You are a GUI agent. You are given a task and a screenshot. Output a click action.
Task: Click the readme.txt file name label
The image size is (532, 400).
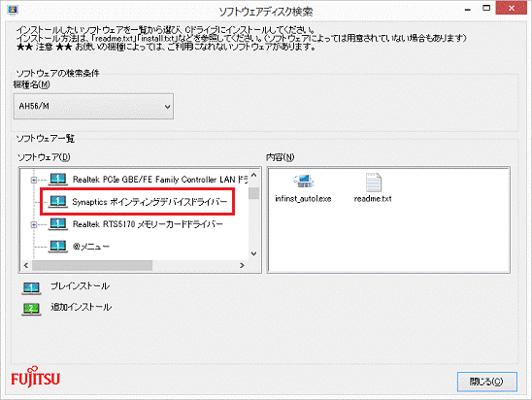pyautogui.click(x=373, y=199)
